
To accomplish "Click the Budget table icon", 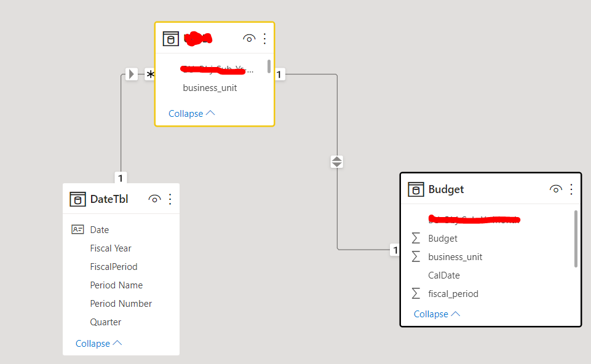I will coord(416,189).
